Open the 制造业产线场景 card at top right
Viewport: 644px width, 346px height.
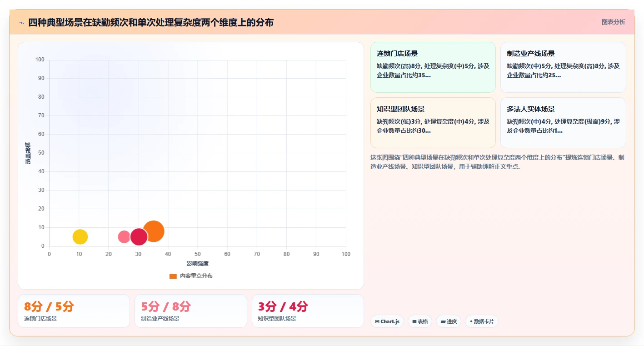(x=563, y=67)
